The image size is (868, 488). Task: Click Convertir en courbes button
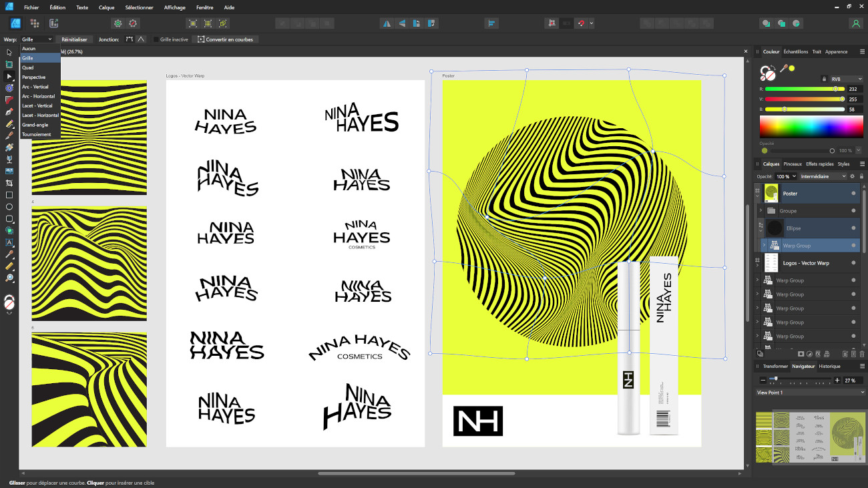coord(226,39)
